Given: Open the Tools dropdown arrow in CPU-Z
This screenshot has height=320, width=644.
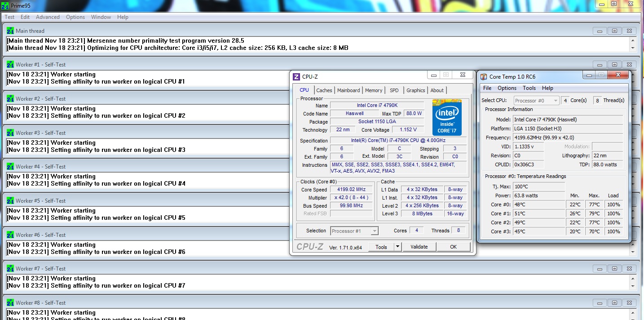Looking at the screenshot, I should (x=397, y=247).
